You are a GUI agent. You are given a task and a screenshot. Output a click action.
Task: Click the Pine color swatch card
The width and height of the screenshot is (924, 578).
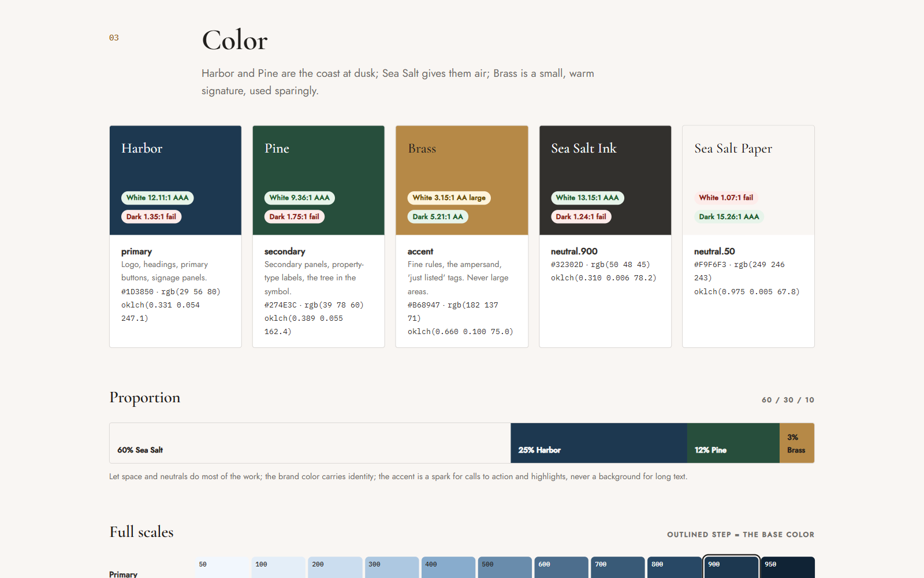point(319,236)
